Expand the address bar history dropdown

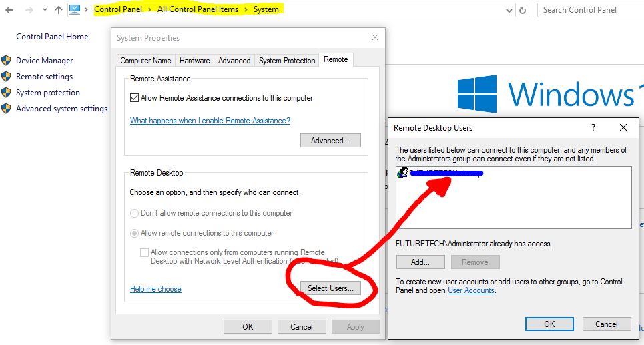(x=509, y=10)
